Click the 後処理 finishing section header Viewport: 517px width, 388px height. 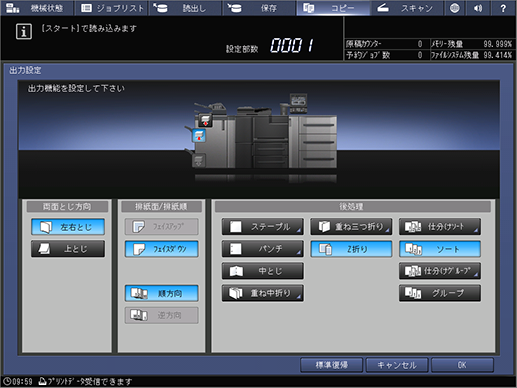pos(353,207)
